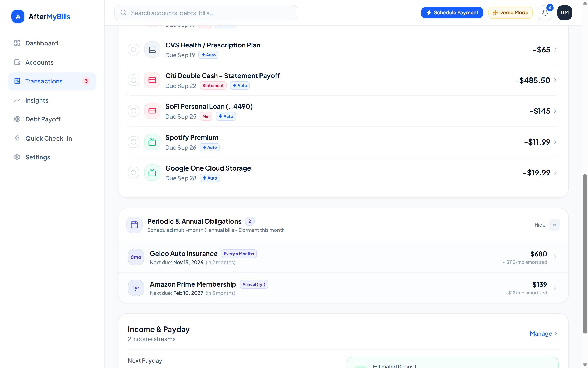
Task: Expand Spotify Premium details chevron
Action: pyautogui.click(x=556, y=142)
